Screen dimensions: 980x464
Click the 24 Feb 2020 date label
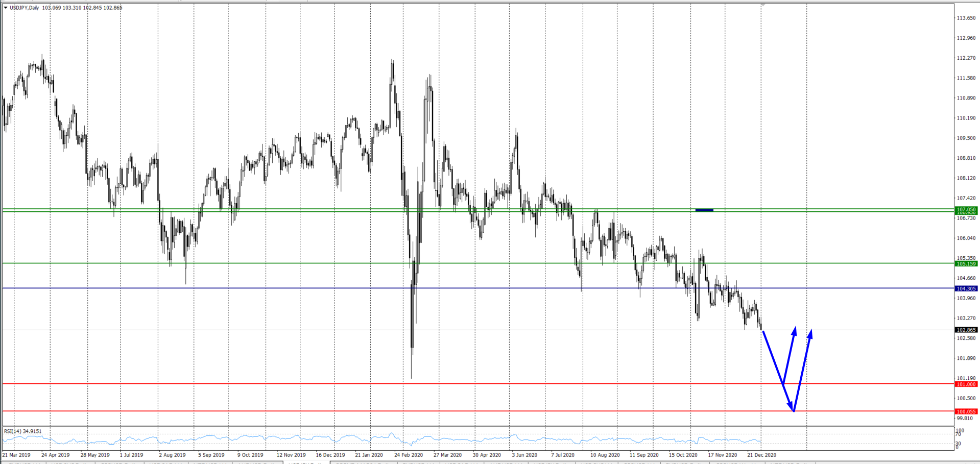[409, 455]
